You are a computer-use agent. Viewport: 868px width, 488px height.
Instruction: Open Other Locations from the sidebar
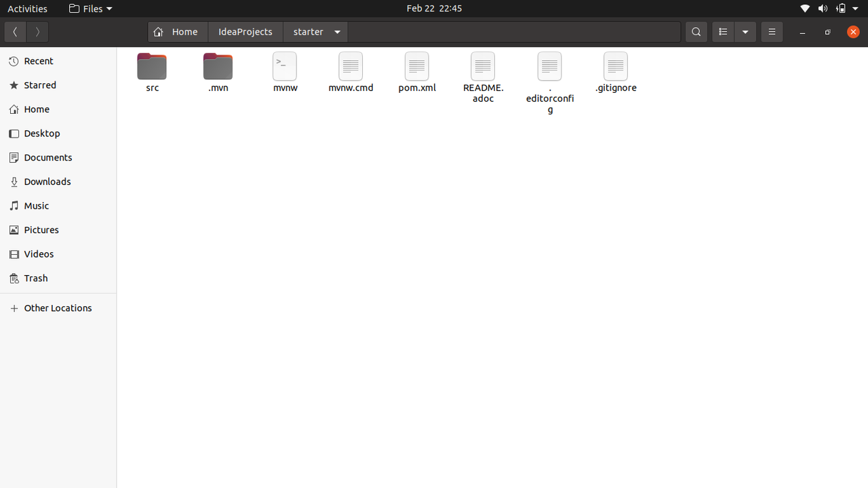[58, 308]
